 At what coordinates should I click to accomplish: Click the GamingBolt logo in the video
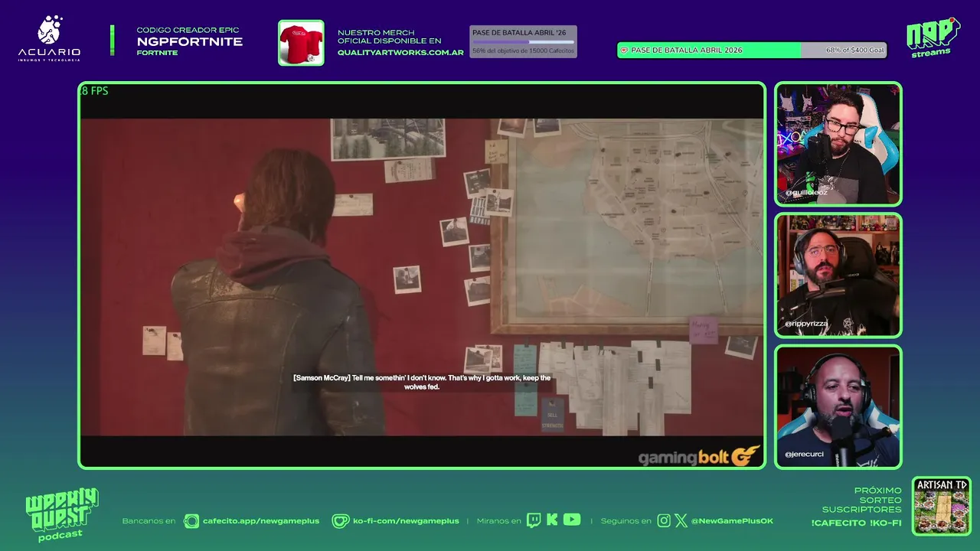click(x=699, y=457)
